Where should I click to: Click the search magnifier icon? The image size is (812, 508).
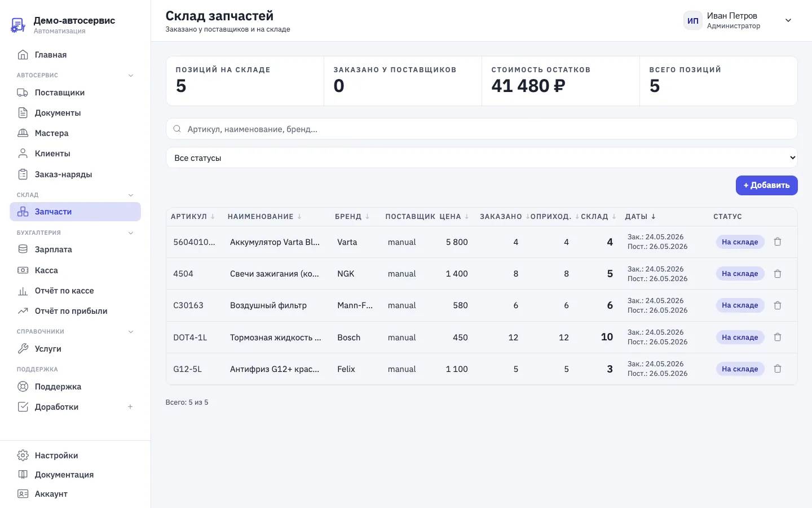[x=177, y=129]
